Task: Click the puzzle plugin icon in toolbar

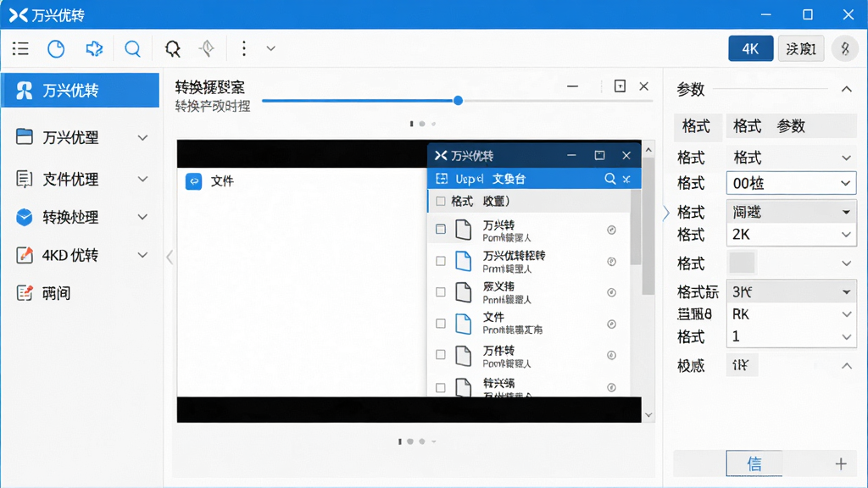Action: (94, 48)
